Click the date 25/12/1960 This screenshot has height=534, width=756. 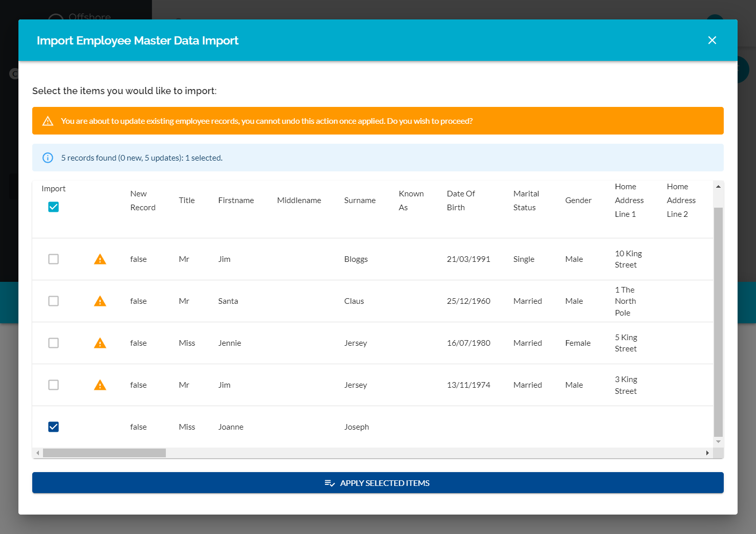click(468, 301)
